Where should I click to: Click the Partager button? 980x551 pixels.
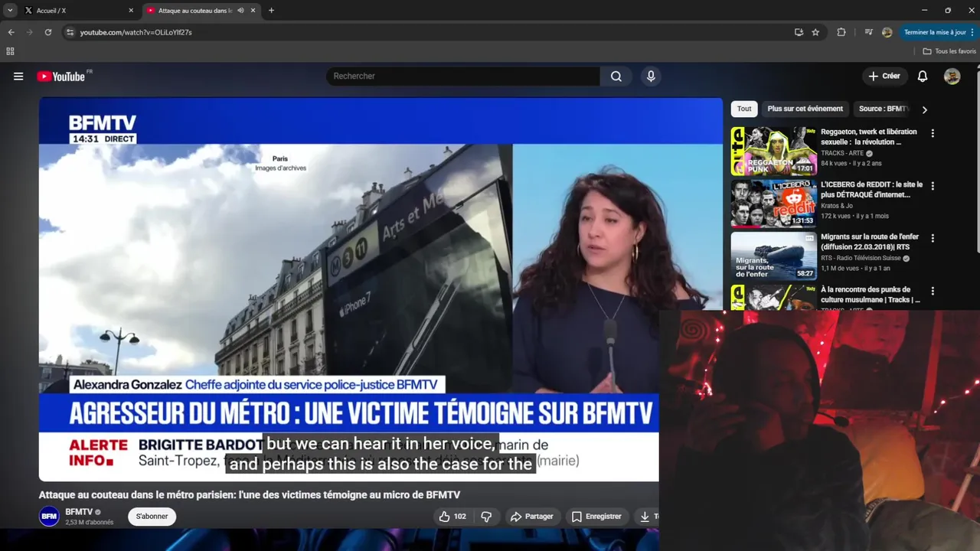531,517
